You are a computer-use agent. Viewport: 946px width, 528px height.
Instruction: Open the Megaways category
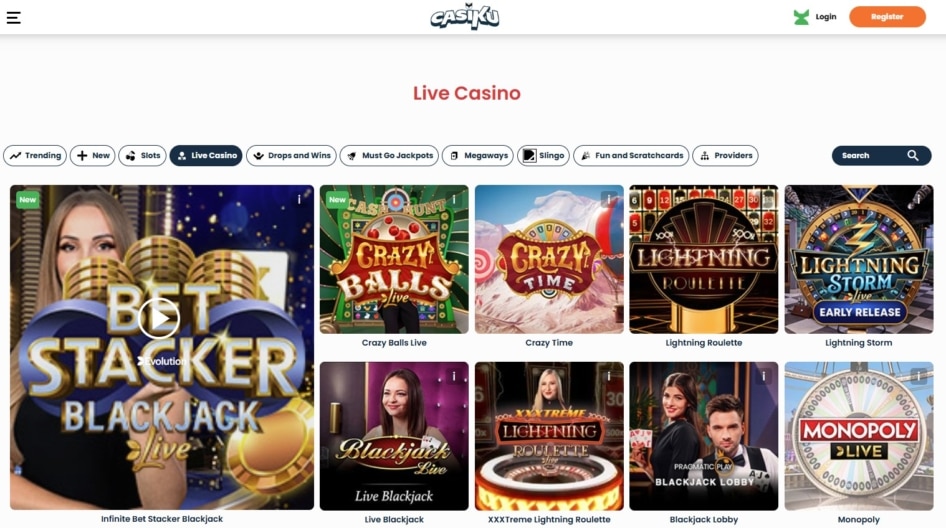click(x=478, y=156)
